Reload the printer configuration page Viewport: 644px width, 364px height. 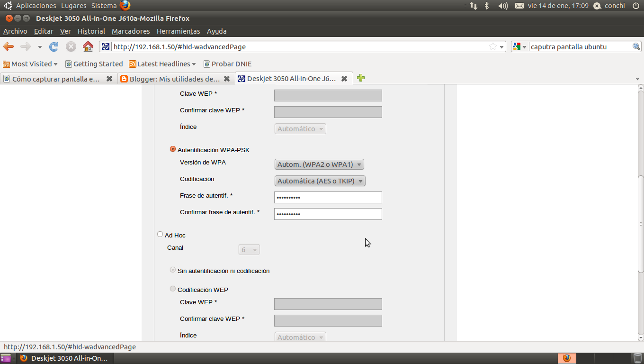54,46
